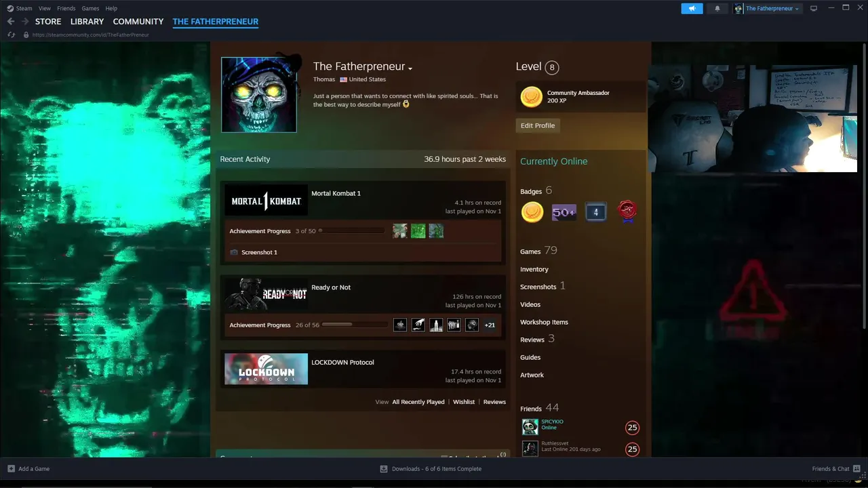Open the View menu

45,8
